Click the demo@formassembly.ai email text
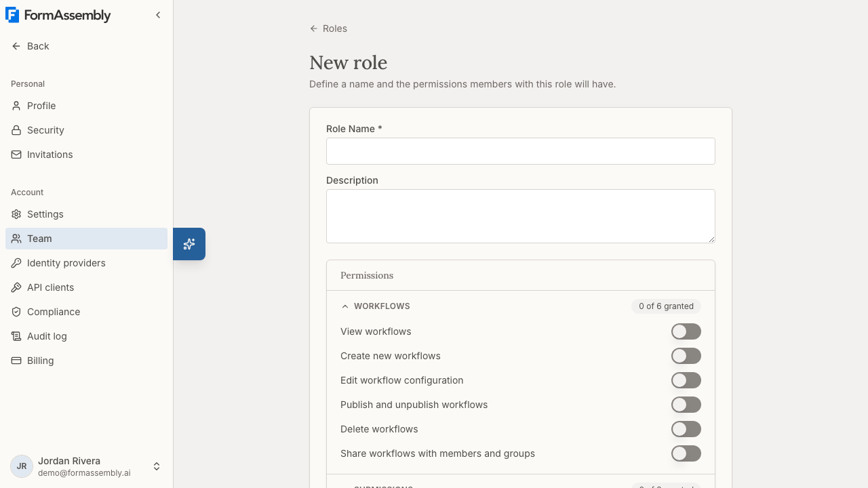 (x=84, y=473)
